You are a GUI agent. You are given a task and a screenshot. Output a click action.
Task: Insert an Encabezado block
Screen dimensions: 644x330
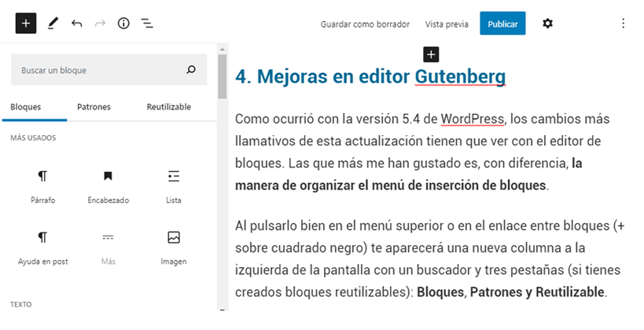click(x=108, y=187)
